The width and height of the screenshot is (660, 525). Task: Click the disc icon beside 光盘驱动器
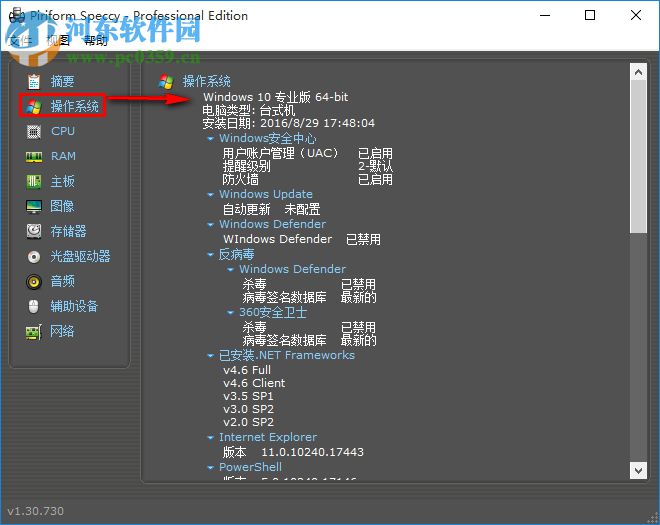coord(34,256)
